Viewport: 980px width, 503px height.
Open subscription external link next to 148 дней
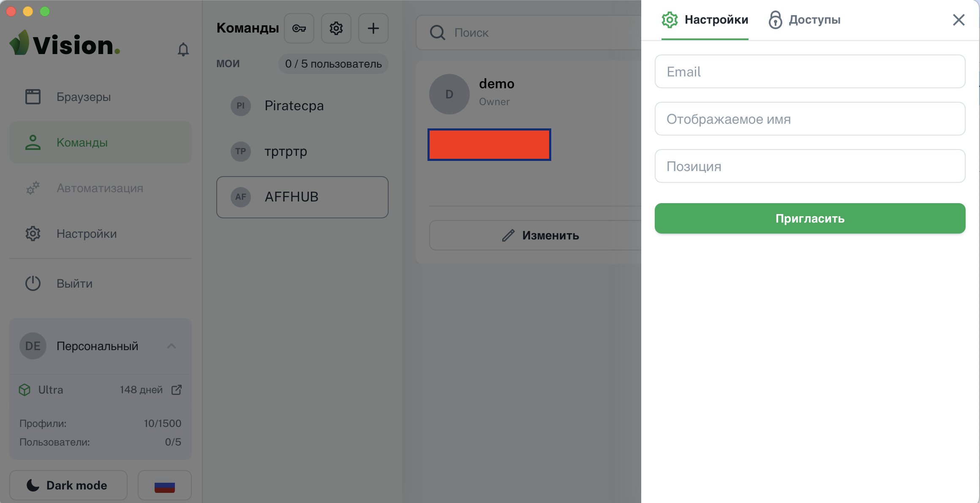pyautogui.click(x=177, y=390)
